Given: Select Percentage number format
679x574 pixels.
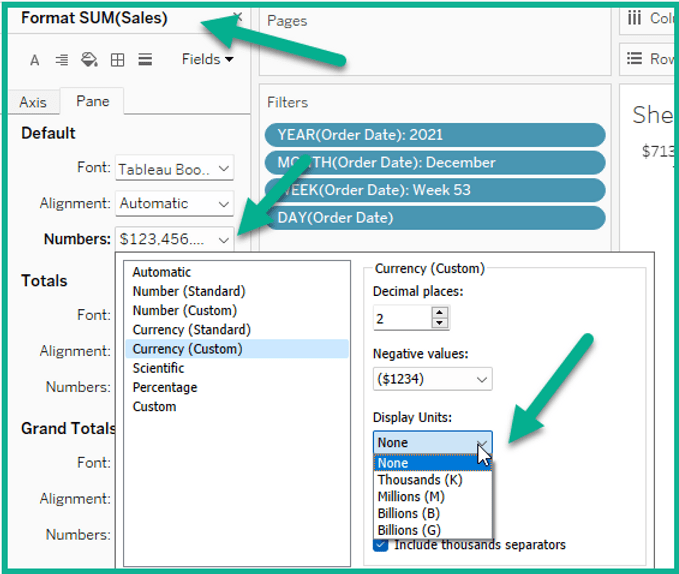Looking at the screenshot, I should click(x=165, y=387).
